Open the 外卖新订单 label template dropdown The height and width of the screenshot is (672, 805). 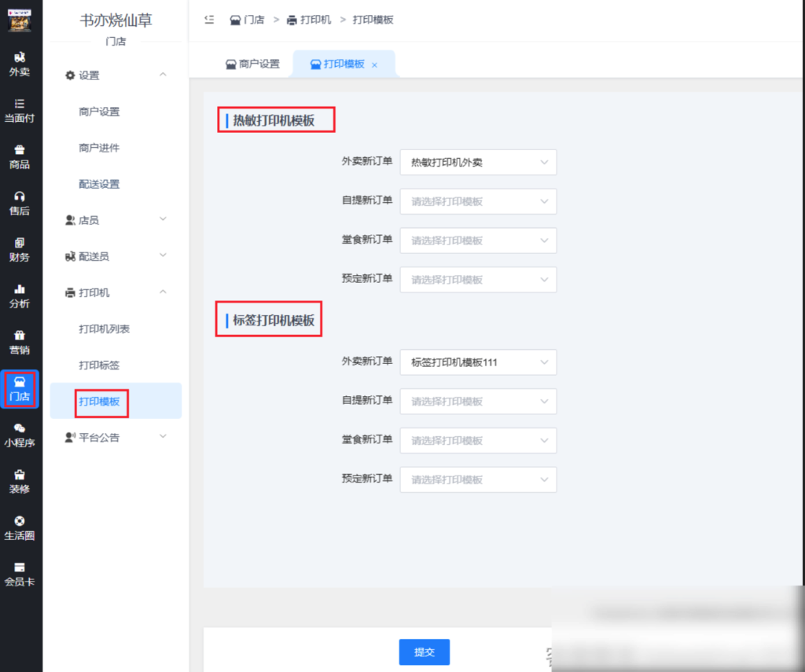pyautogui.click(x=478, y=362)
